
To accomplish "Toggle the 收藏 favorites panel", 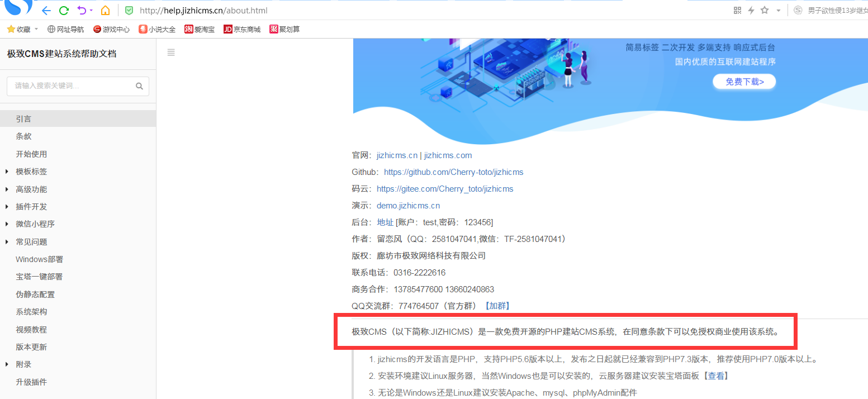I will coord(18,29).
